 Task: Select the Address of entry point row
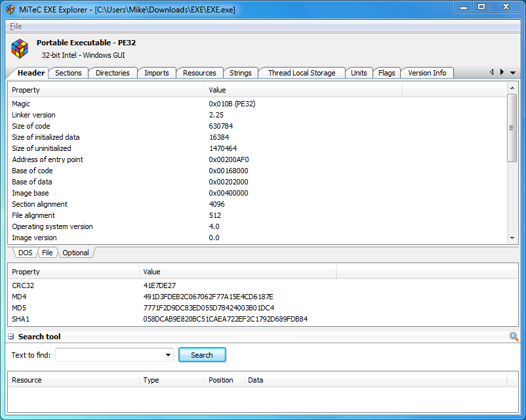(x=257, y=159)
